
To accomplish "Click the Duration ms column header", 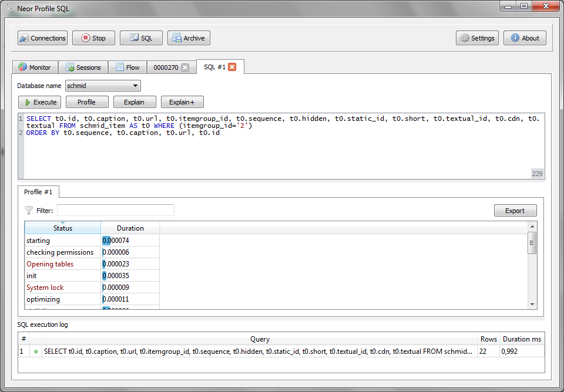I will [x=522, y=339].
